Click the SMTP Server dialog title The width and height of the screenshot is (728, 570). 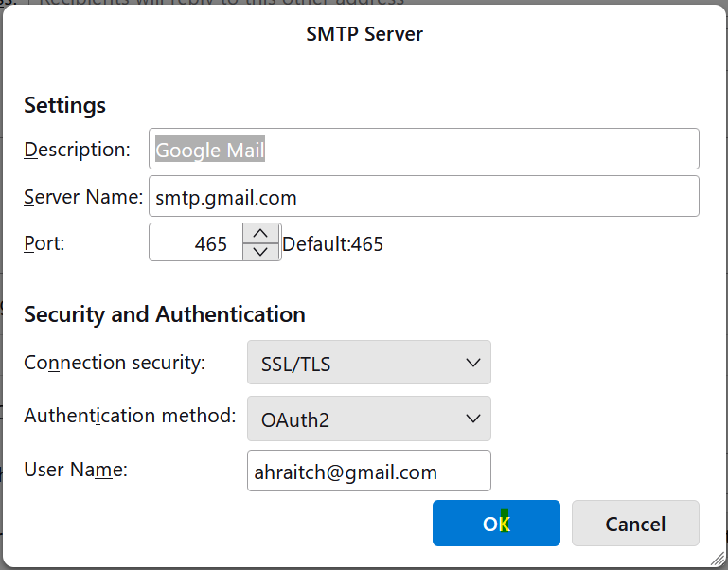tap(364, 34)
